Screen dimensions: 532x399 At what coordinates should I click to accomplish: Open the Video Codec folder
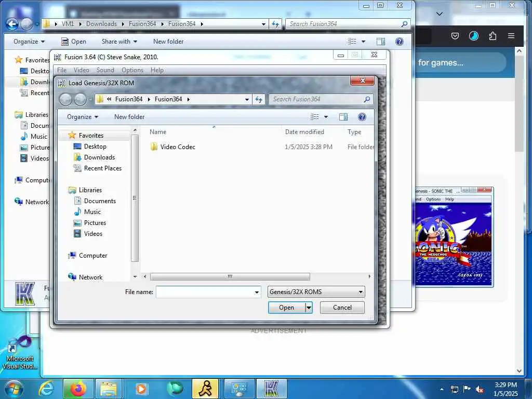click(x=178, y=147)
